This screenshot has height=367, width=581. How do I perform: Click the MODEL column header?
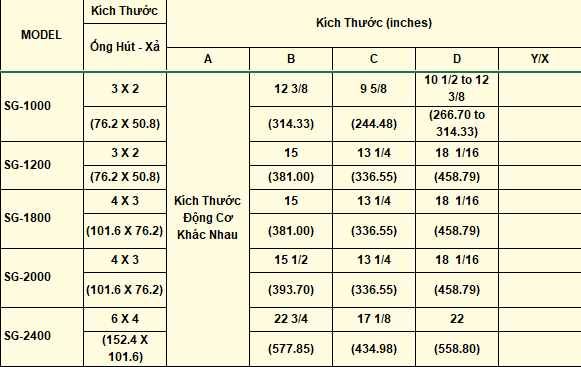(42, 35)
